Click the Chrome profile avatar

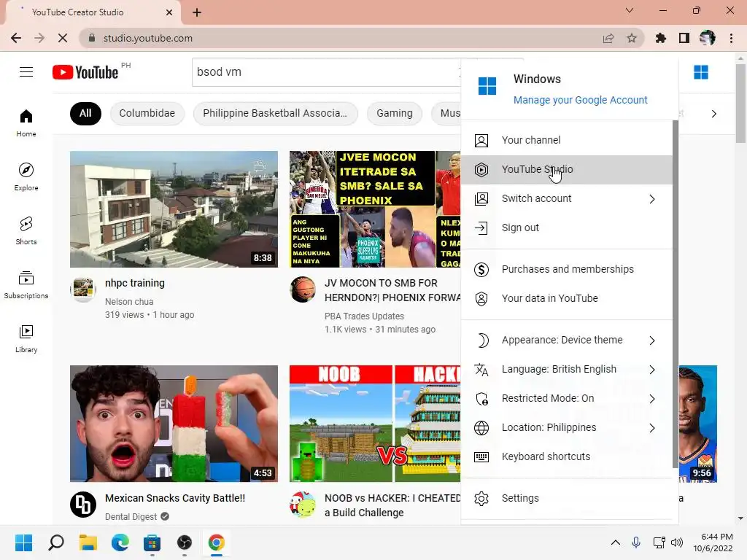click(x=708, y=38)
